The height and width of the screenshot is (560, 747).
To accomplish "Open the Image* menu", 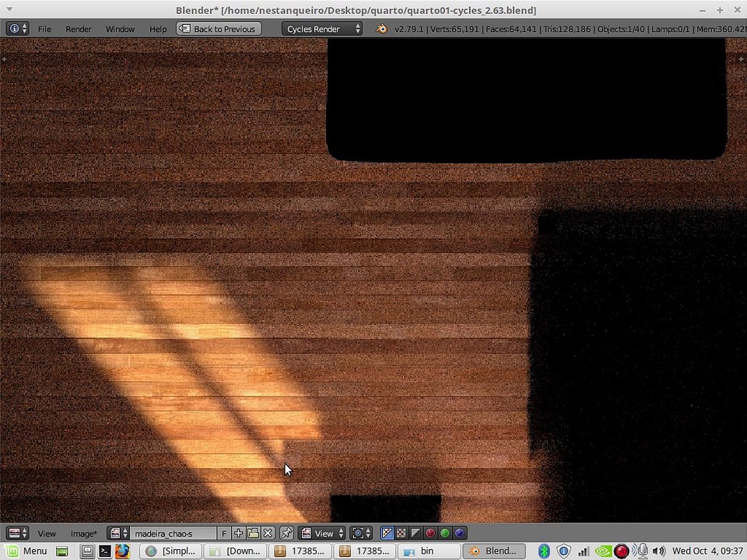I will (83, 534).
